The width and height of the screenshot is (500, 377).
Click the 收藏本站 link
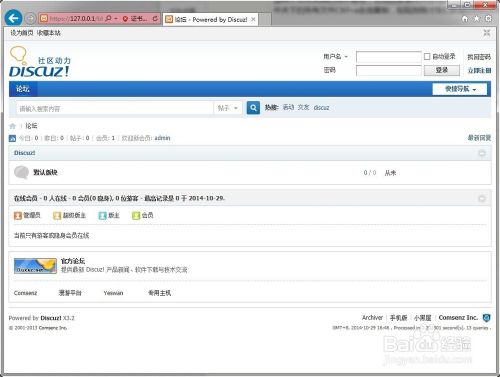click(49, 33)
